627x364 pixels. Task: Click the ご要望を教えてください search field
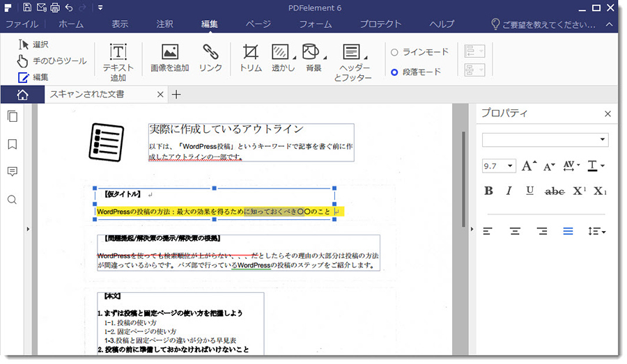543,24
